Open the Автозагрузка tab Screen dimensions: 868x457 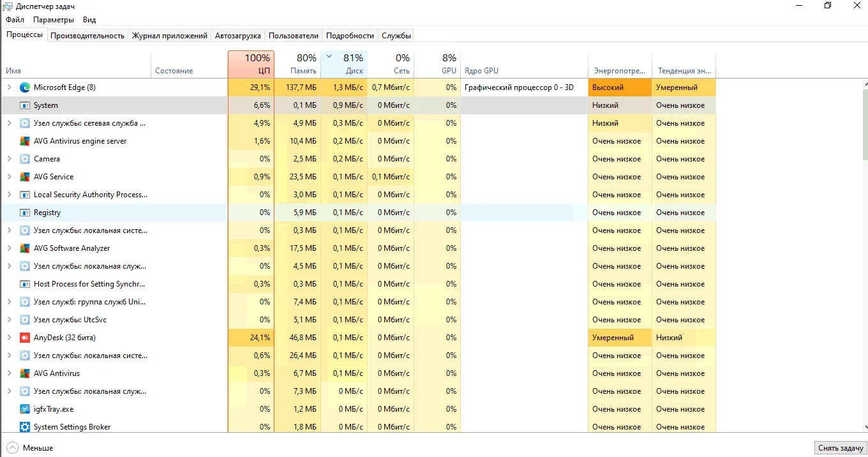pyautogui.click(x=237, y=36)
